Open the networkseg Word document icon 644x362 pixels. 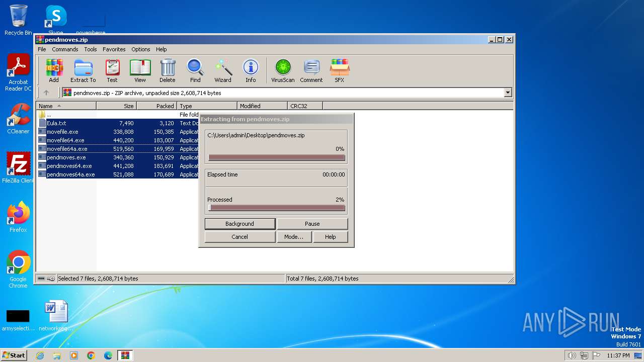pyautogui.click(x=56, y=315)
